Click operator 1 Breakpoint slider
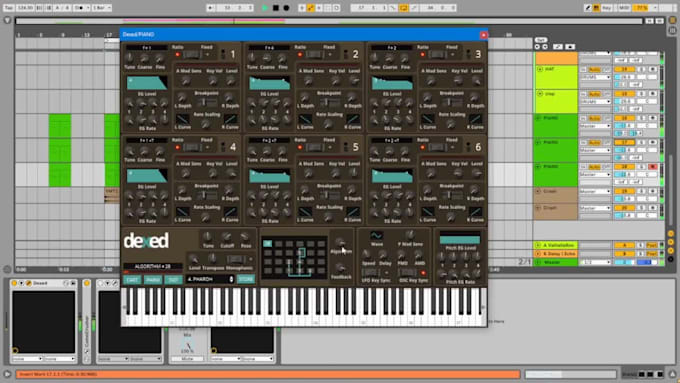 pos(206,102)
